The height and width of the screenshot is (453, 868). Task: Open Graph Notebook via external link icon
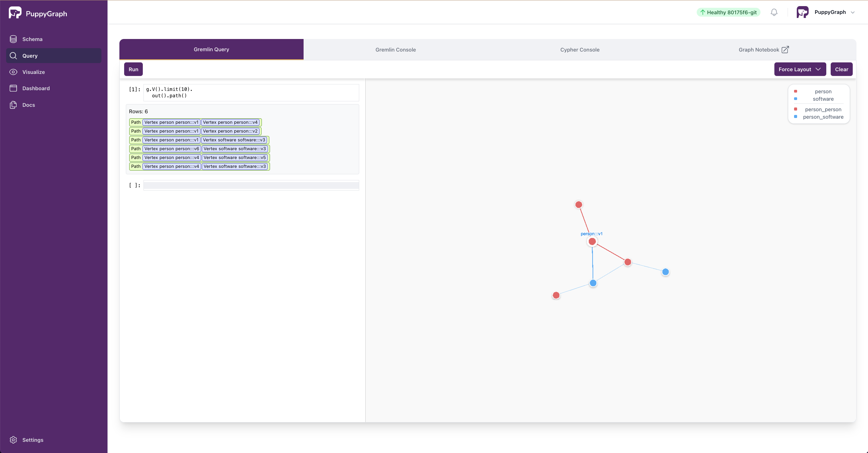785,49
